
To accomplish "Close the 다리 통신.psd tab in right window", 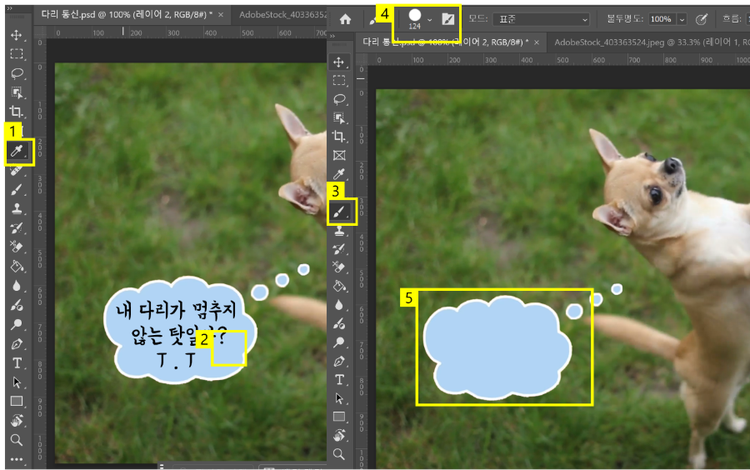I will [x=537, y=43].
